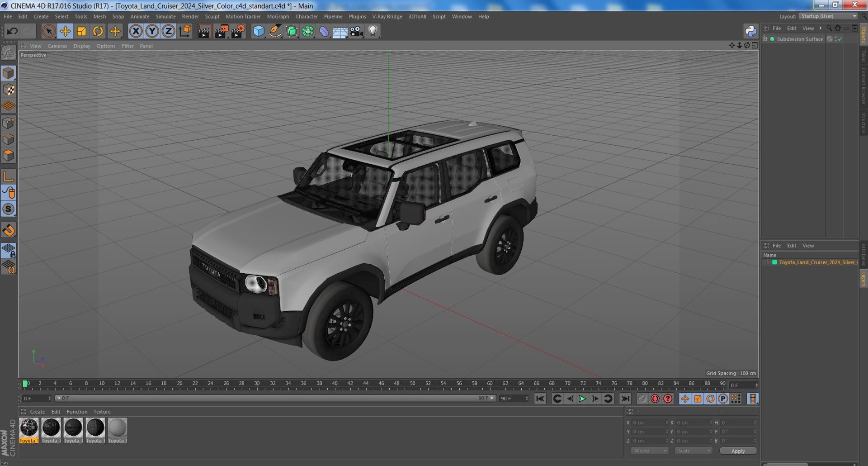Open the Python script icon
The width and height of the screenshot is (868, 466).
750,31
